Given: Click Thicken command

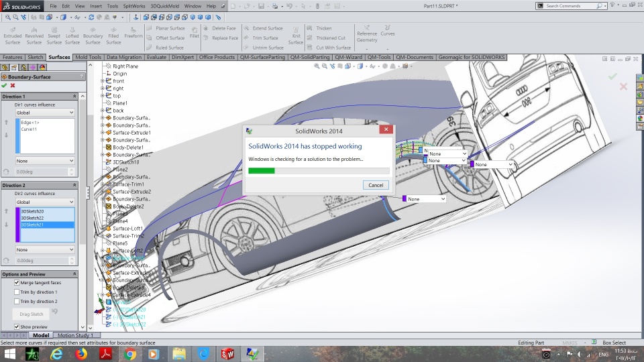Looking at the screenshot, I should [x=319, y=28].
